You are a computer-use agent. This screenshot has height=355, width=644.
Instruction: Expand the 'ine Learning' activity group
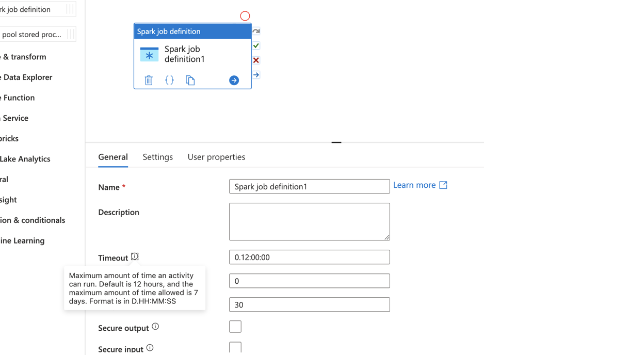[x=22, y=240]
